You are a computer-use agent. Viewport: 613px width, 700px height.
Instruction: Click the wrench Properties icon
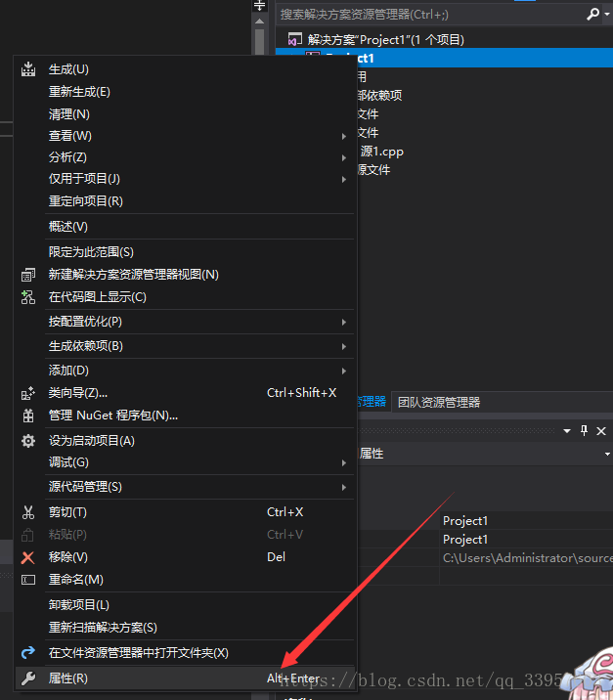28,678
